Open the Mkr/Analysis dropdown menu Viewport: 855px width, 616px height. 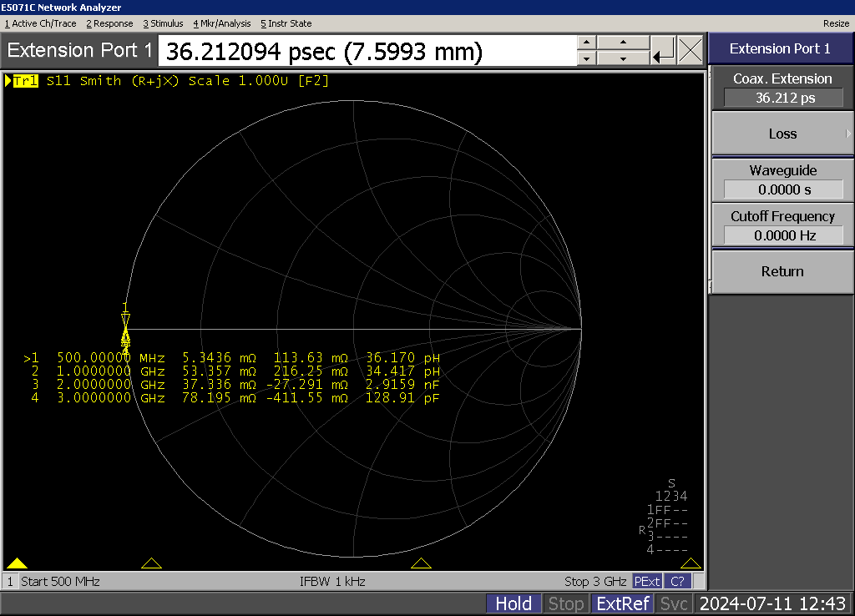[x=221, y=23]
